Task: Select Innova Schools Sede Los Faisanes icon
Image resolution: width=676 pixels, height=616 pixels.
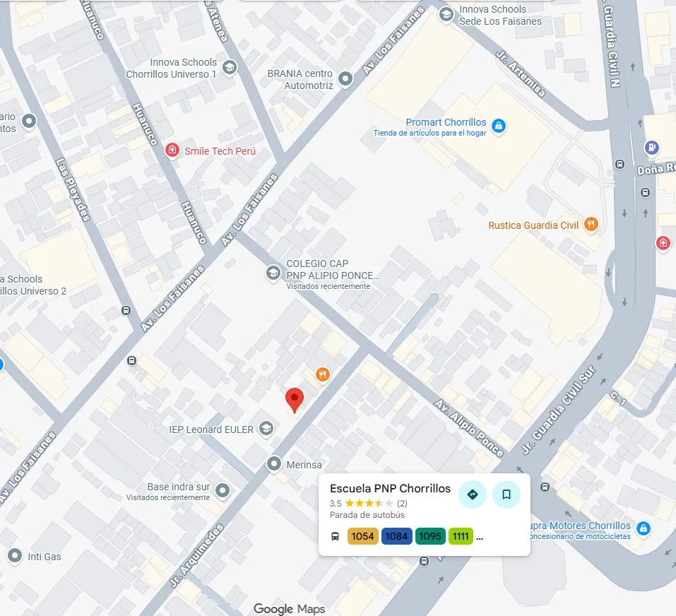Action: (446, 15)
